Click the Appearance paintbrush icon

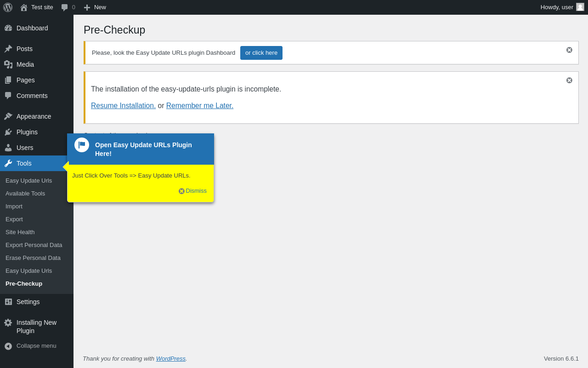[8, 116]
